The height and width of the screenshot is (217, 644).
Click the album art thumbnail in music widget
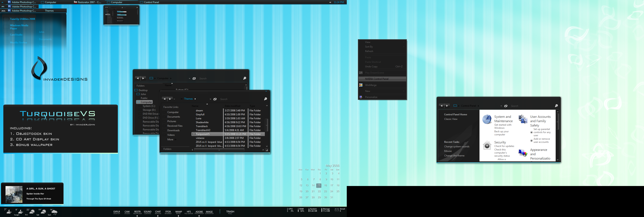[x=14, y=194]
